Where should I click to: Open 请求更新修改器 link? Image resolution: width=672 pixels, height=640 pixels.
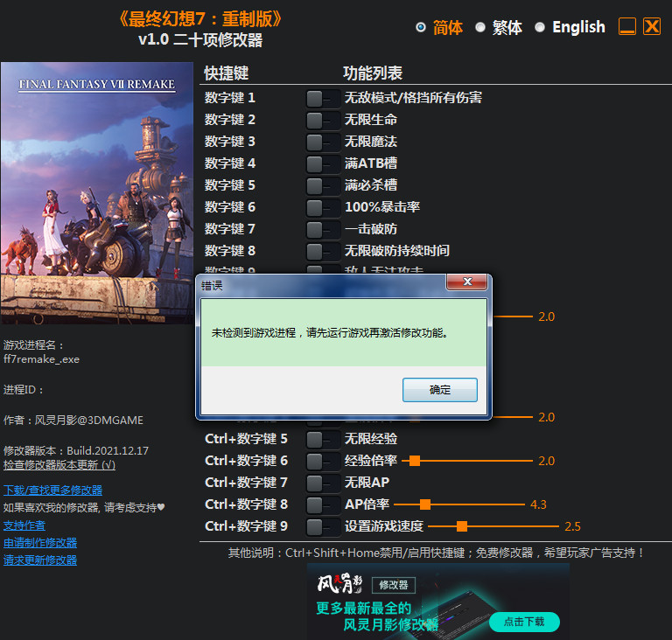(40, 560)
